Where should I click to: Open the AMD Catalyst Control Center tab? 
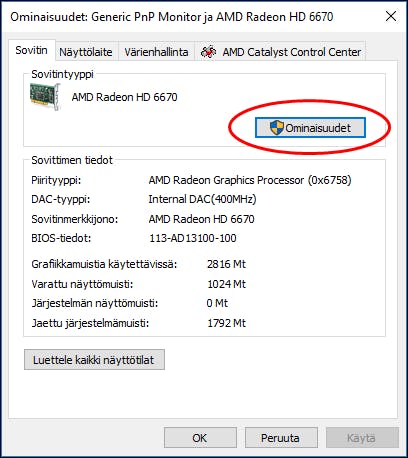click(x=280, y=52)
